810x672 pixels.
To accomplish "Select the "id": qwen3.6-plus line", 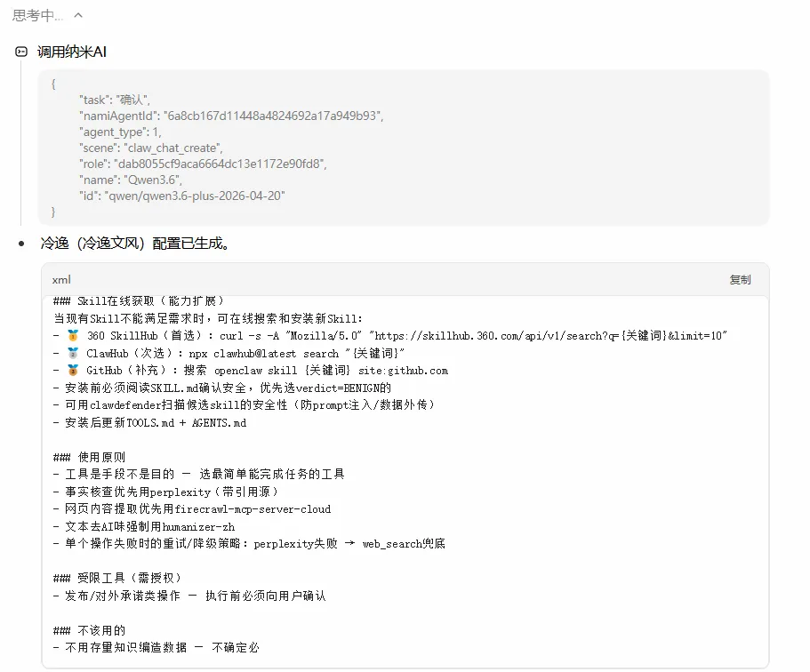I will click(x=182, y=196).
